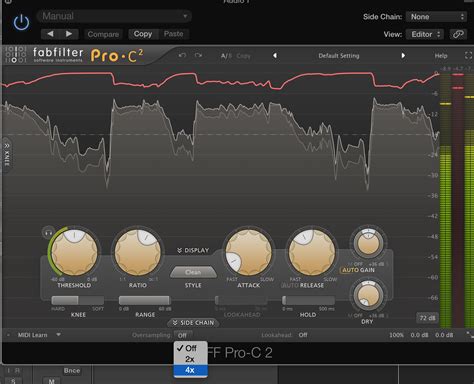Toggle the A/B state switch

tap(226, 56)
